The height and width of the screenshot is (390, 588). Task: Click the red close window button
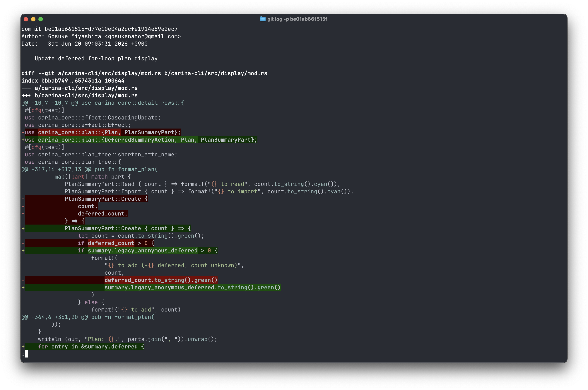(x=26, y=19)
